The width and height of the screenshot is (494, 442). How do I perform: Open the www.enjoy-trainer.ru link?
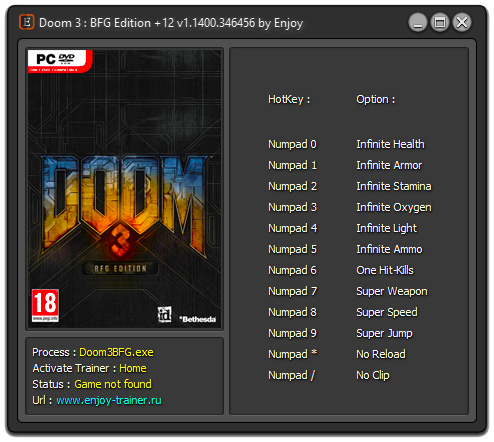point(109,400)
